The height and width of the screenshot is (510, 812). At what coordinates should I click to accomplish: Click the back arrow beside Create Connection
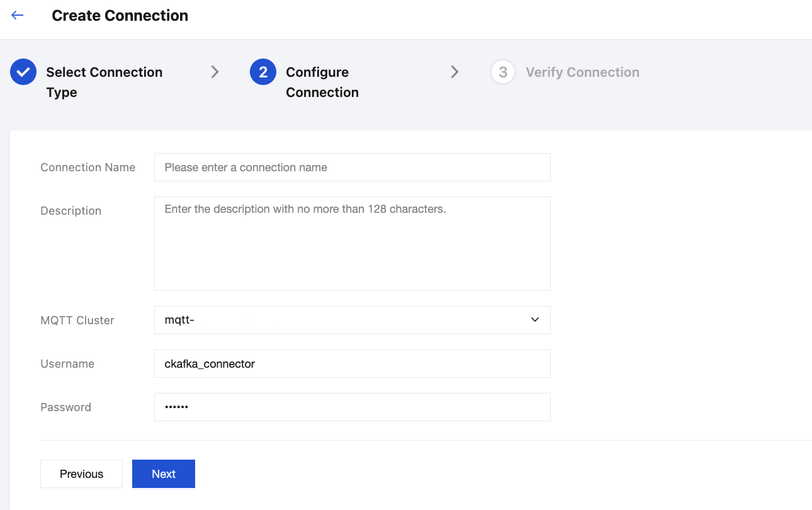coord(18,16)
